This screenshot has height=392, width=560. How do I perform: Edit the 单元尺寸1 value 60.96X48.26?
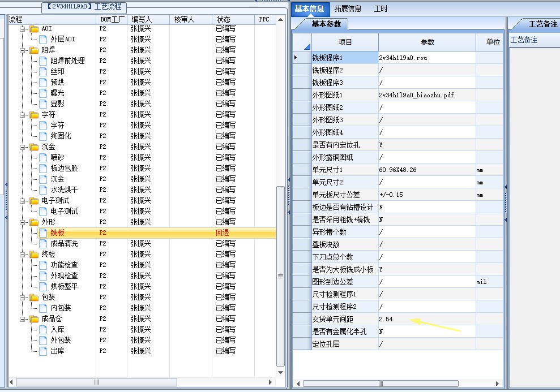click(x=427, y=170)
